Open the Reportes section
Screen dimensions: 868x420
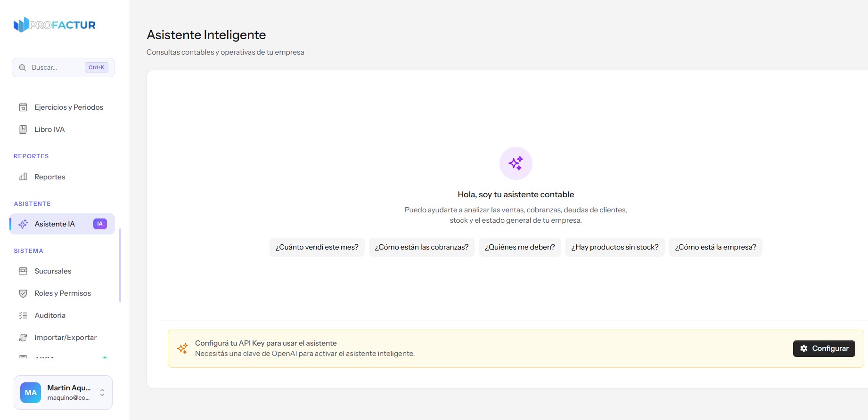click(62, 177)
